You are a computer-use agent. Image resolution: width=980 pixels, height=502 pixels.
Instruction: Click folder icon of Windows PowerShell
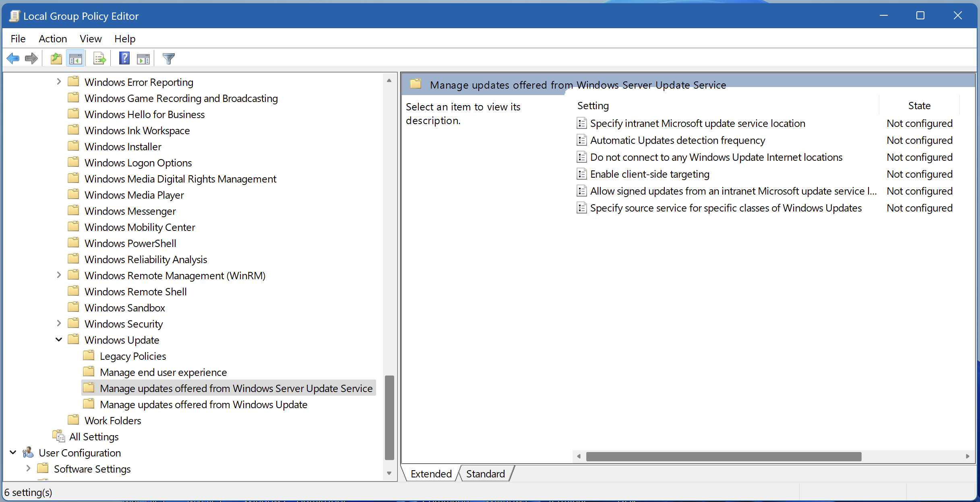pyautogui.click(x=73, y=243)
